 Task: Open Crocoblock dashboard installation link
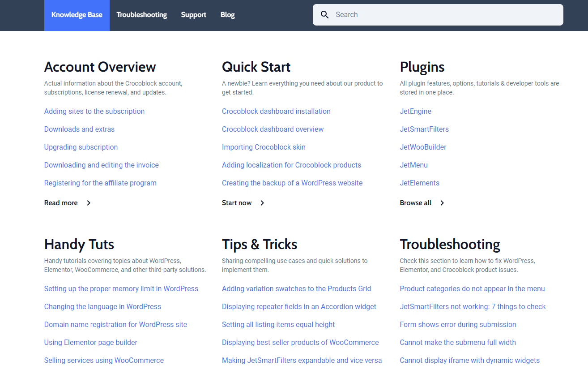tap(276, 111)
